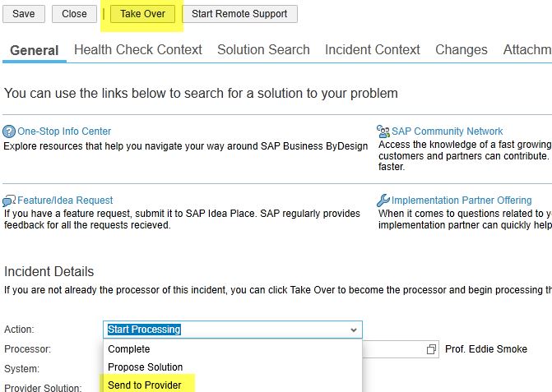The width and height of the screenshot is (552, 392).
Task: Click the Close button in the toolbar
Action: click(x=74, y=14)
